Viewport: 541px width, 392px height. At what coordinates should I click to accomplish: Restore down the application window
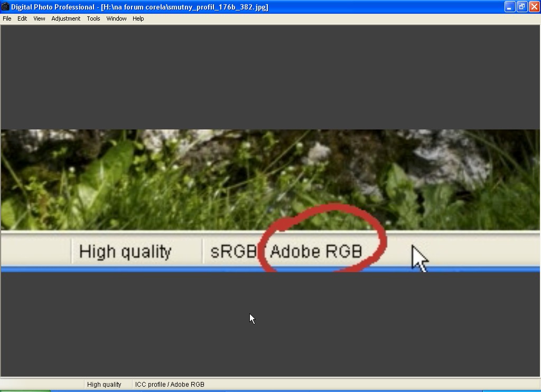pos(522,7)
